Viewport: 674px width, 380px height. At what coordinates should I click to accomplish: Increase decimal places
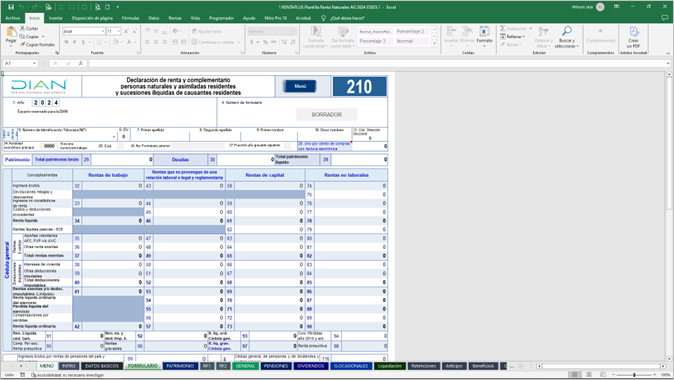pos(284,42)
